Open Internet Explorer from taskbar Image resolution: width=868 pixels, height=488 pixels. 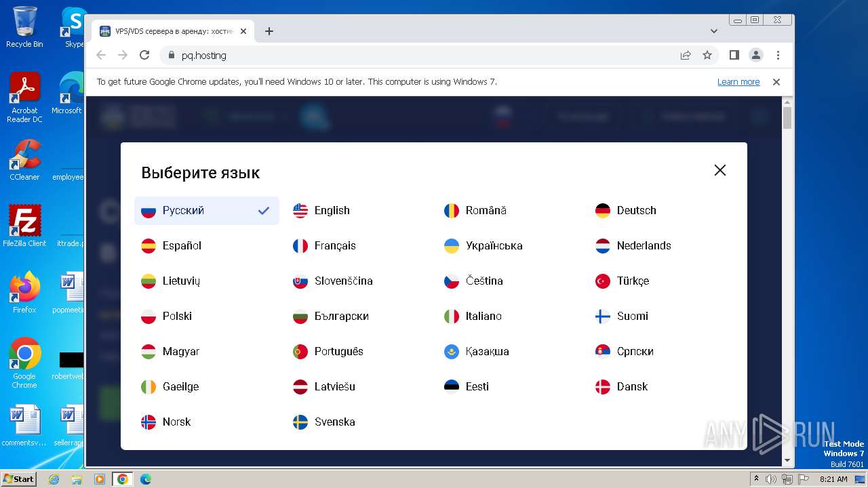tap(54, 479)
